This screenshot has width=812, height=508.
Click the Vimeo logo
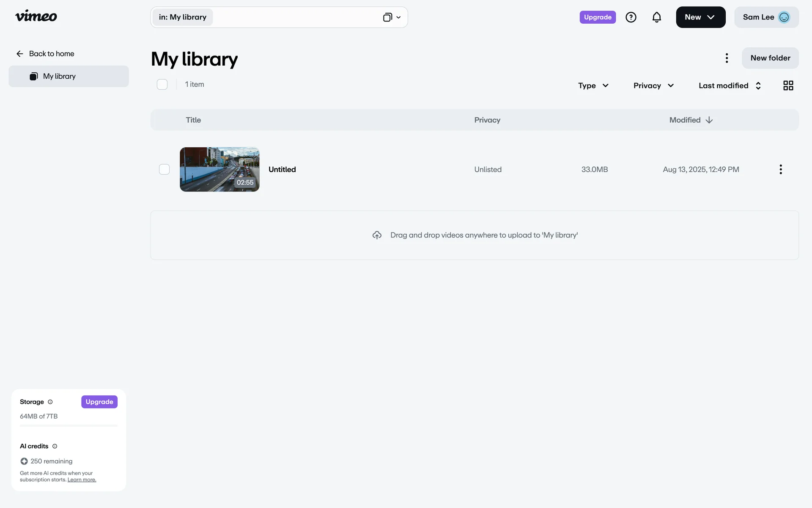point(36,17)
